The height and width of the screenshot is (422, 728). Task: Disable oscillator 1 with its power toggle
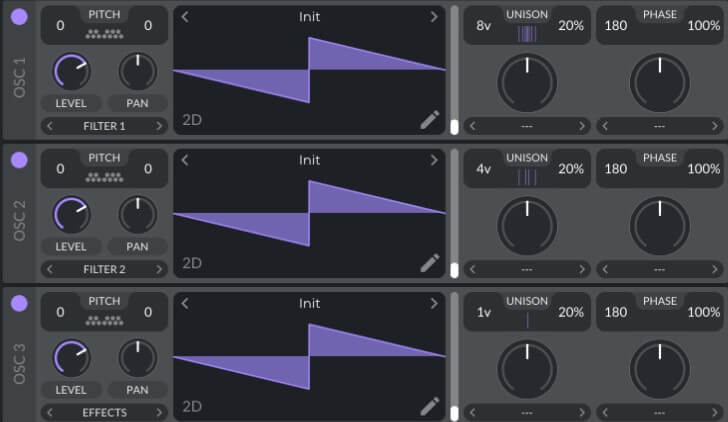[19, 17]
